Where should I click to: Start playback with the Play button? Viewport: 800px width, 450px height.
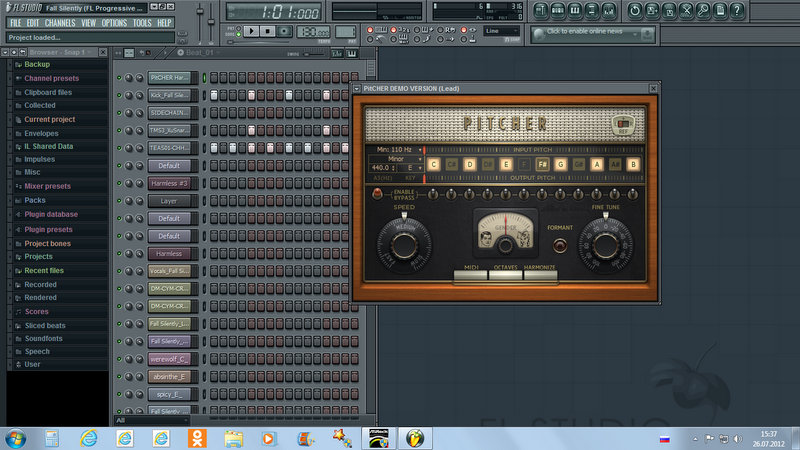point(251,31)
